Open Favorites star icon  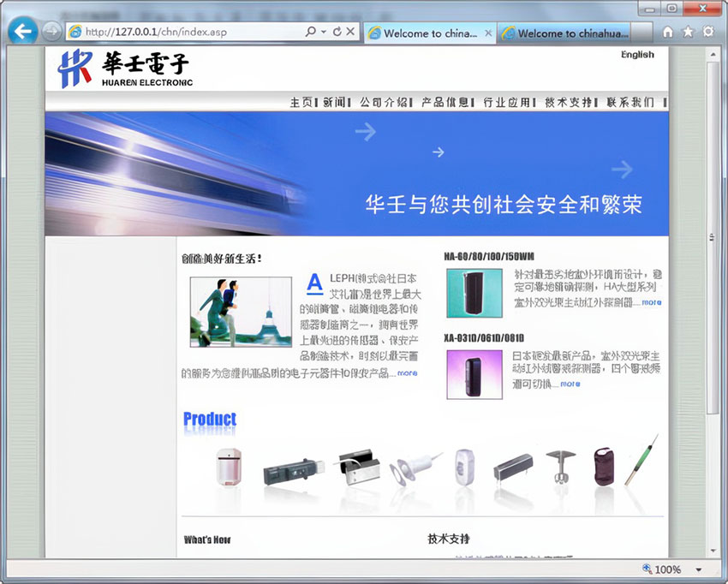pos(688,33)
